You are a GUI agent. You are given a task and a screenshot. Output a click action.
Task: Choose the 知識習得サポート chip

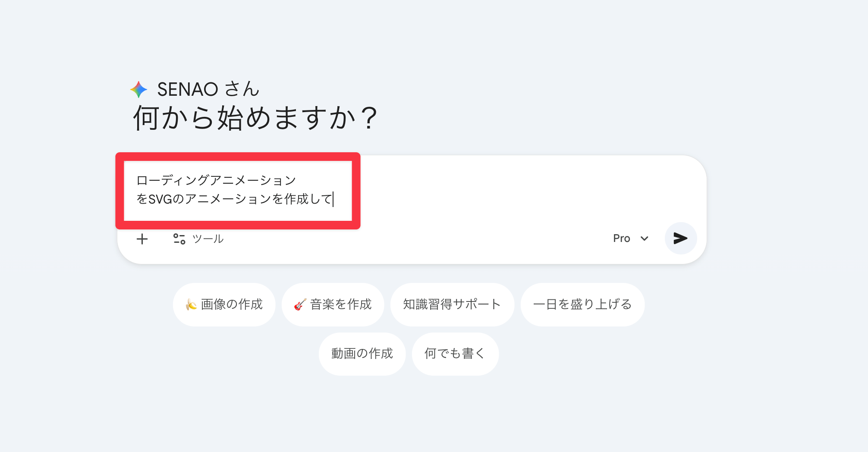452,304
